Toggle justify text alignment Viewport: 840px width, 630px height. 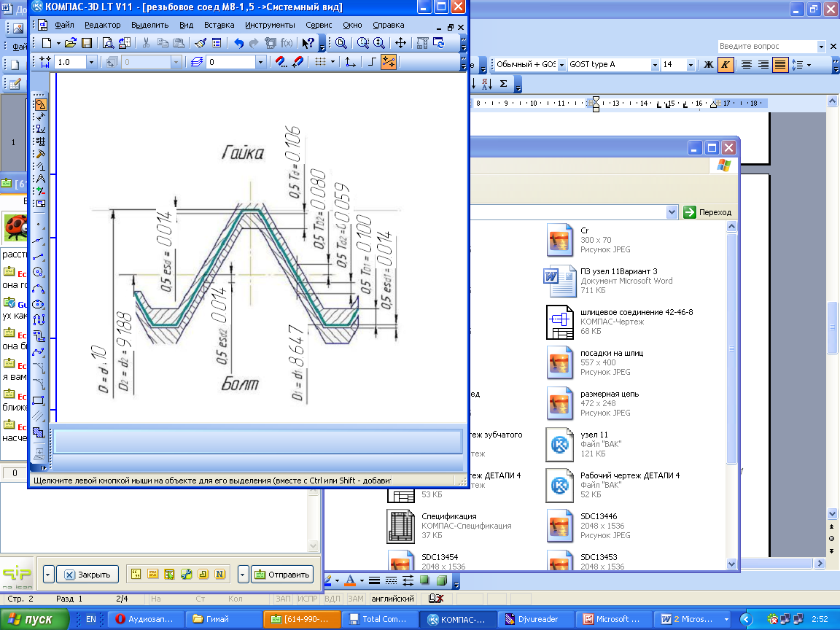(780, 64)
